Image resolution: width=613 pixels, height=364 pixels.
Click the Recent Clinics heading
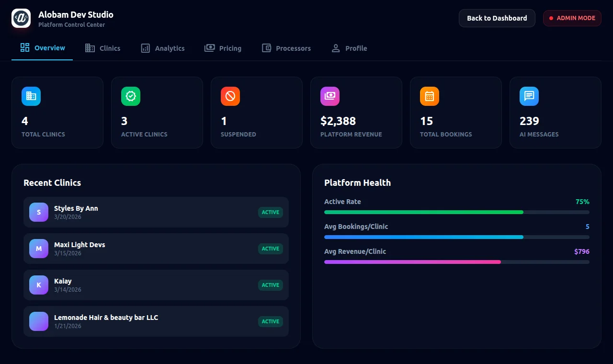52,183
